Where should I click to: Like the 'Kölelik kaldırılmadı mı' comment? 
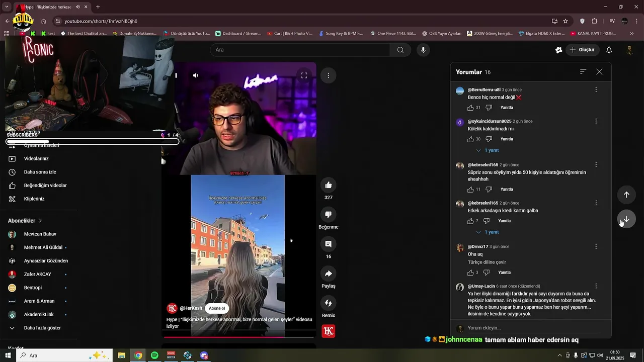point(470,139)
